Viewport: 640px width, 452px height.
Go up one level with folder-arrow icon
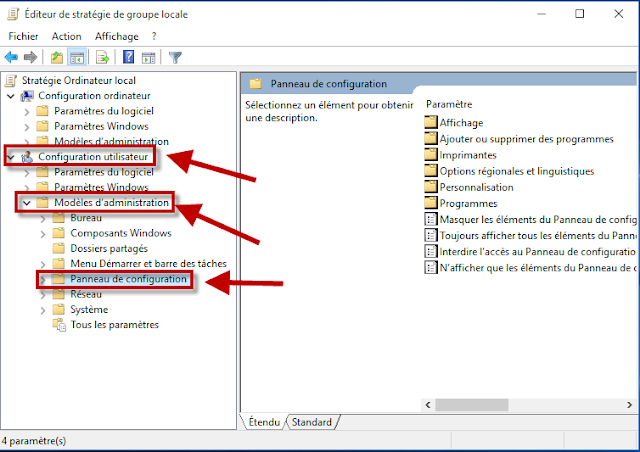56,58
